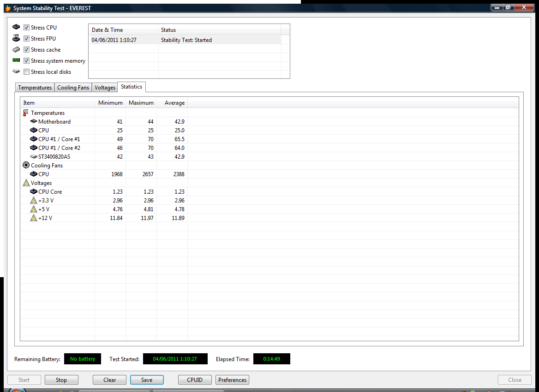This screenshot has height=392, width=539.
Task: Sort by the Item column header
Action: pos(57,103)
